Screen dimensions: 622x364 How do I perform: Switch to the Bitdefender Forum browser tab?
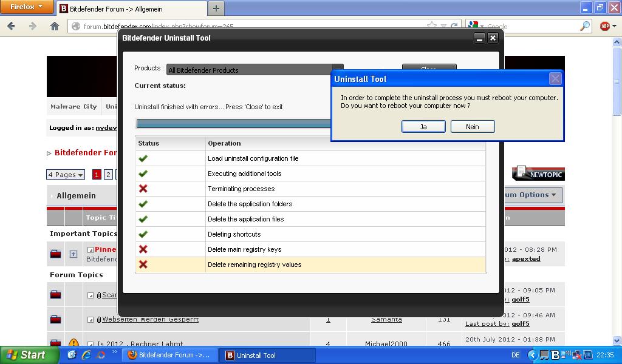(132, 8)
